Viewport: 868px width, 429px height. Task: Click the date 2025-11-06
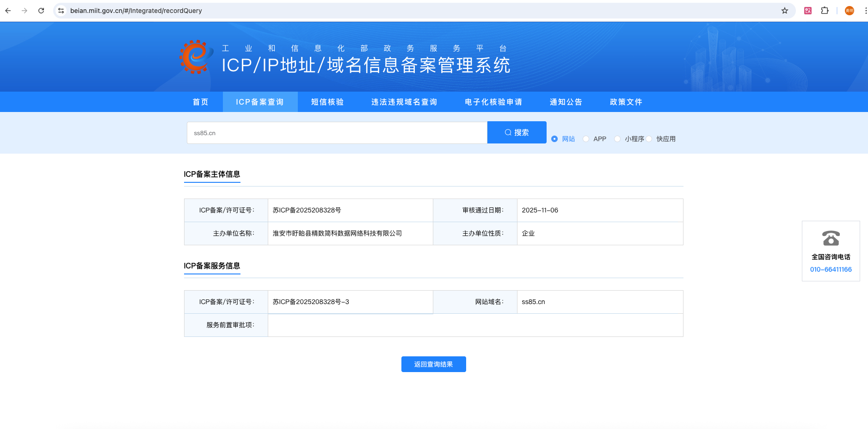(540, 210)
